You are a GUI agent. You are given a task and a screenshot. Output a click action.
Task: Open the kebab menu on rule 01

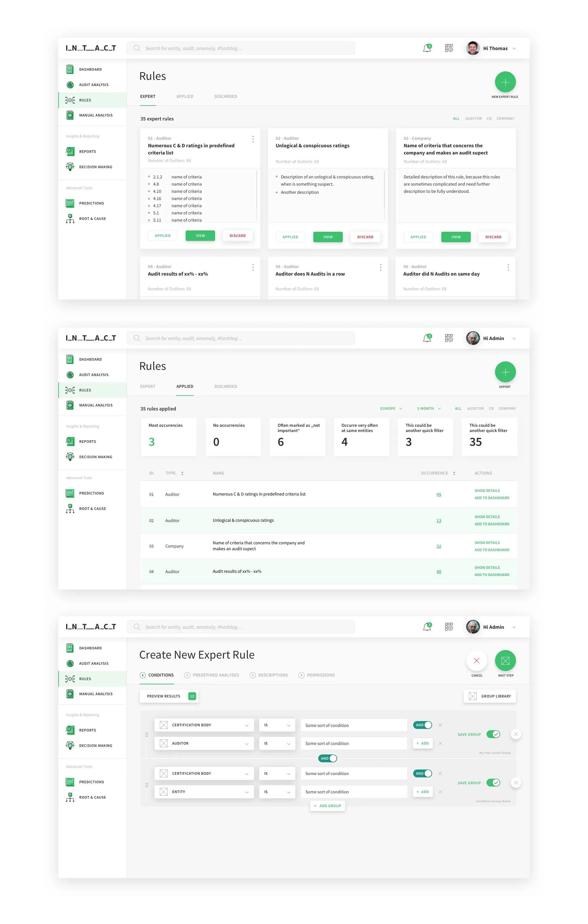pyautogui.click(x=253, y=139)
